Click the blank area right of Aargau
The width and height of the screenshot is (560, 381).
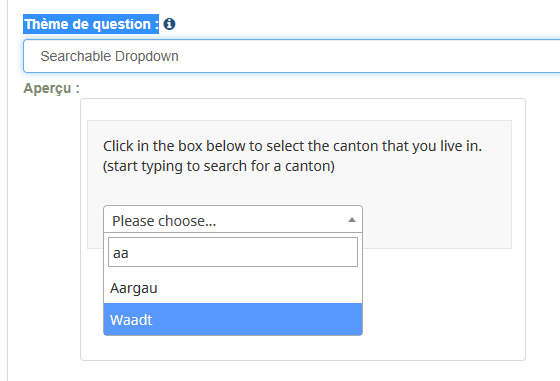pyautogui.click(x=260, y=288)
